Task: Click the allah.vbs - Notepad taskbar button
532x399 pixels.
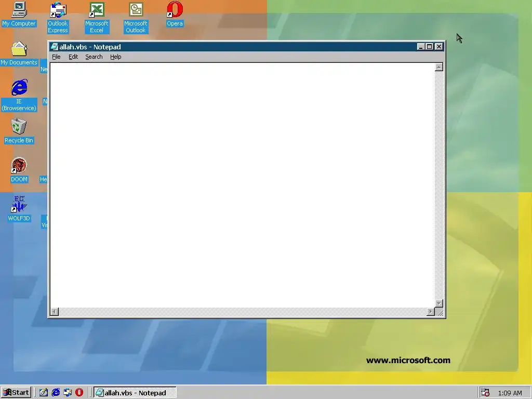Action: tap(135, 393)
